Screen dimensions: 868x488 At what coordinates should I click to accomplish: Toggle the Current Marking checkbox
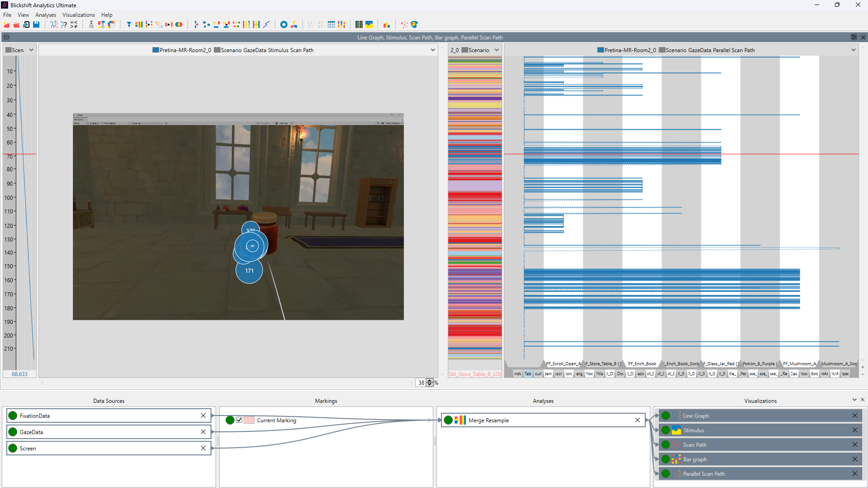239,420
